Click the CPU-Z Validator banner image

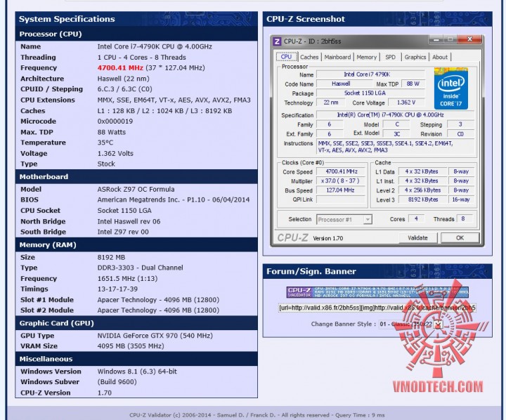[x=377, y=292]
